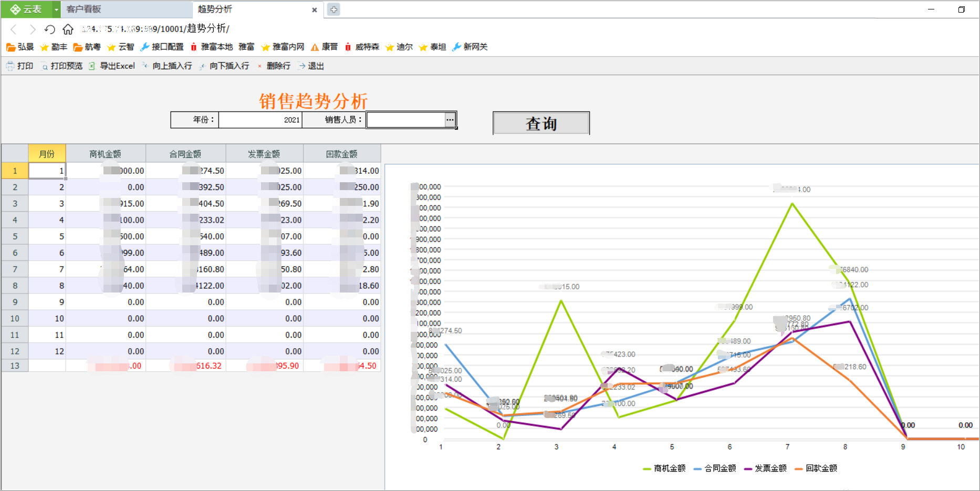Reload the page with refresh icon
980x491 pixels.
tap(50, 29)
